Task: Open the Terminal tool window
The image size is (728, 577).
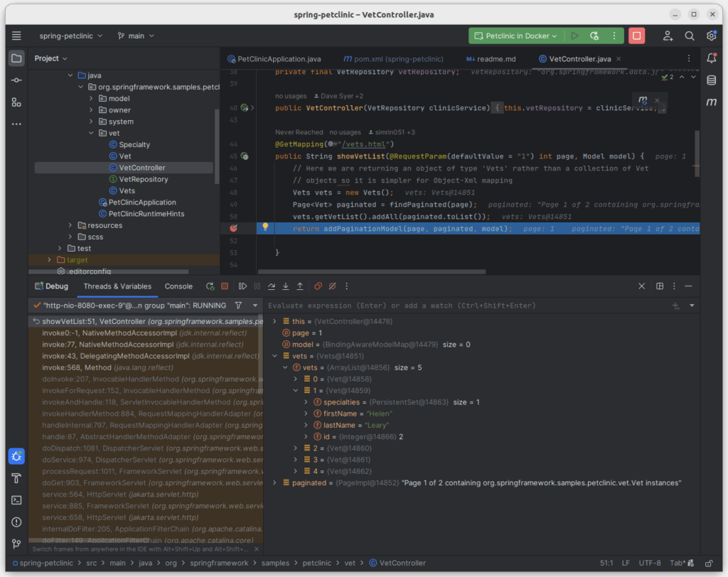Action: pos(16,500)
